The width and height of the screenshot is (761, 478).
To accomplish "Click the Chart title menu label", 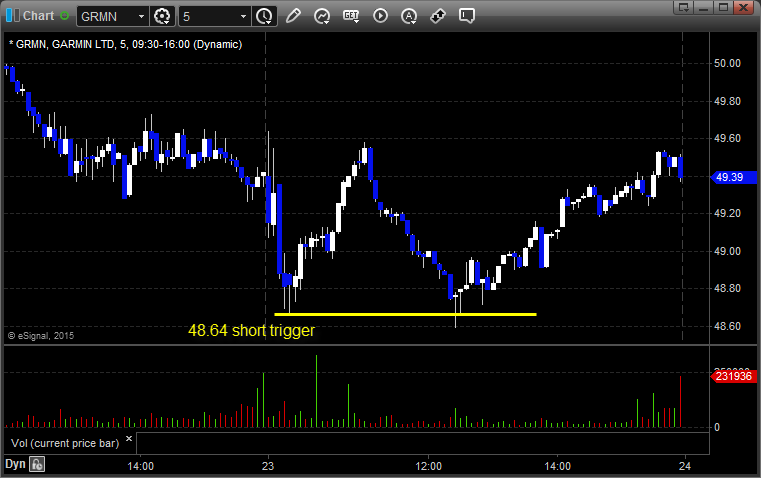I will point(38,16).
